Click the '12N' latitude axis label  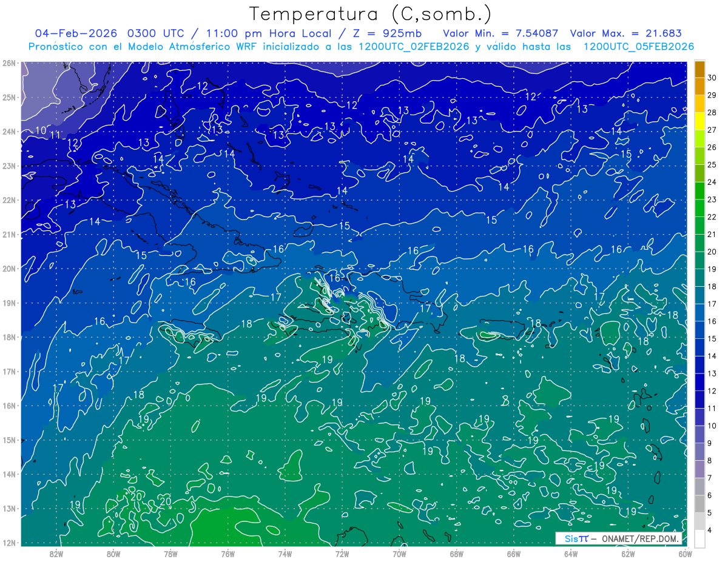tap(9, 543)
